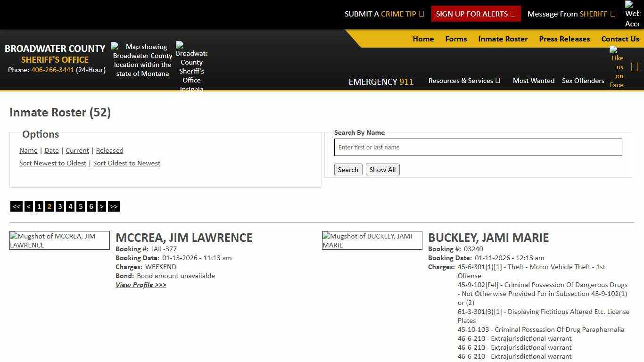Open the Most Wanted page
The height and width of the screenshot is (362, 644).
533,81
